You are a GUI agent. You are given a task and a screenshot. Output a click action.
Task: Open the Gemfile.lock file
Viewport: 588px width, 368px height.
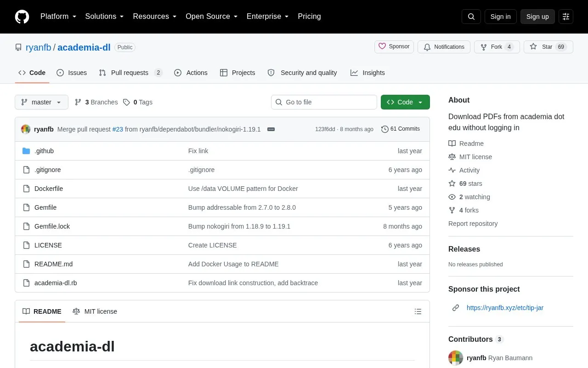click(x=52, y=226)
